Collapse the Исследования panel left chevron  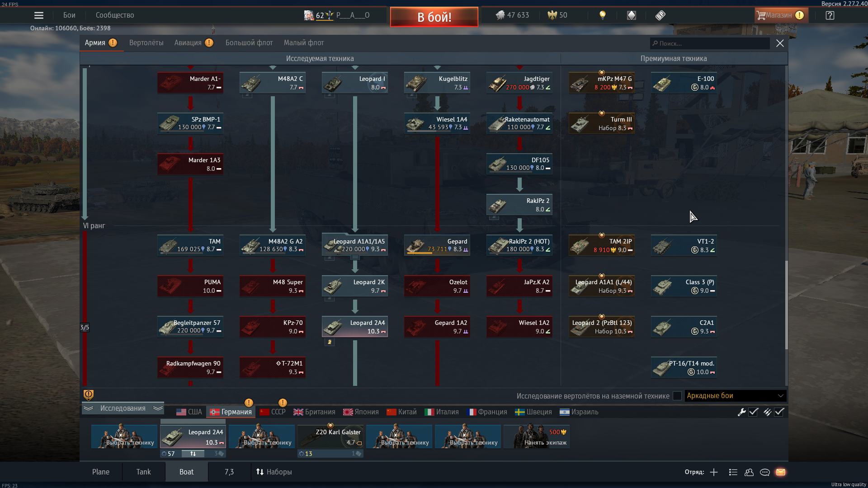coord(89,408)
